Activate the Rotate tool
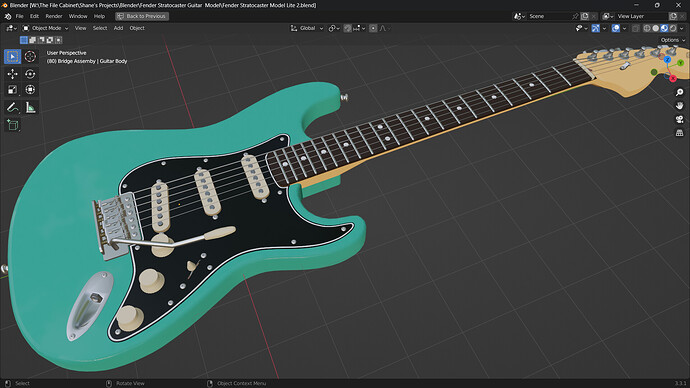The width and height of the screenshot is (690, 388). tap(30, 73)
